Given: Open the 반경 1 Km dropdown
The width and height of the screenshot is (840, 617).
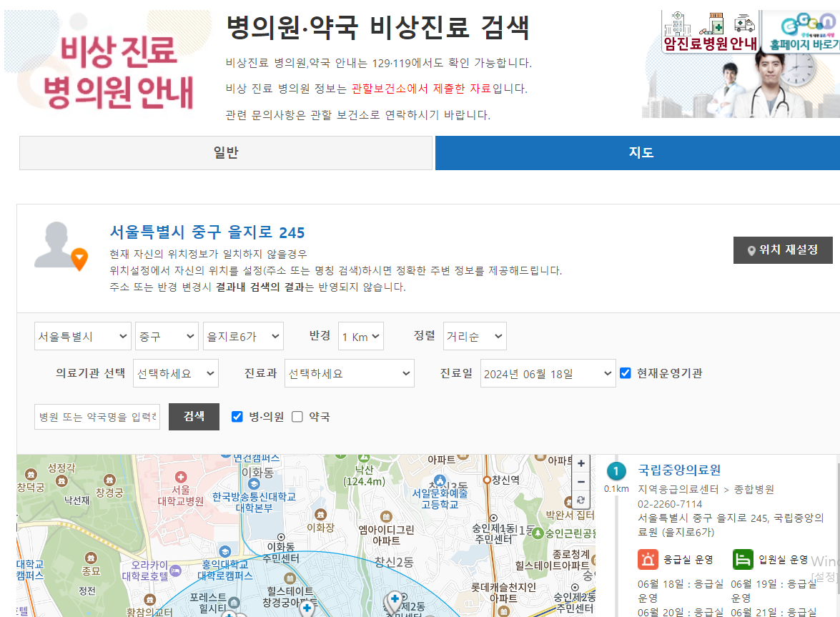Looking at the screenshot, I should pyautogui.click(x=360, y=336).
